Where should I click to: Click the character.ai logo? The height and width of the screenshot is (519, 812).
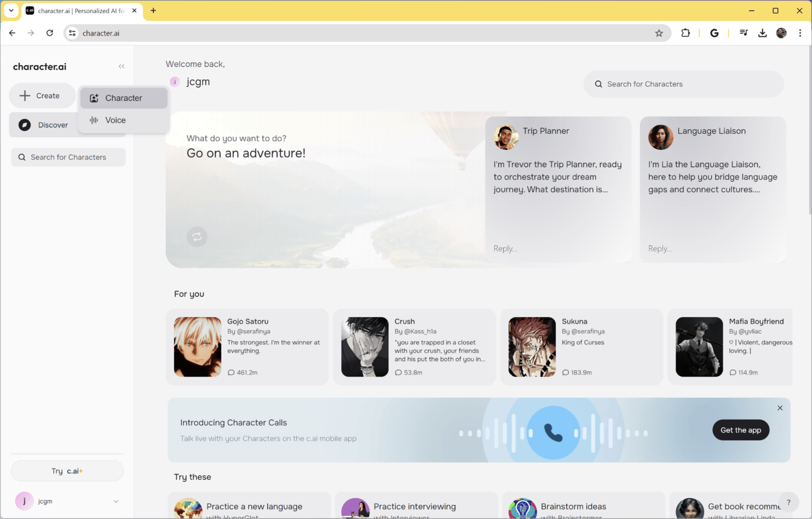click(x=40, y=67)
